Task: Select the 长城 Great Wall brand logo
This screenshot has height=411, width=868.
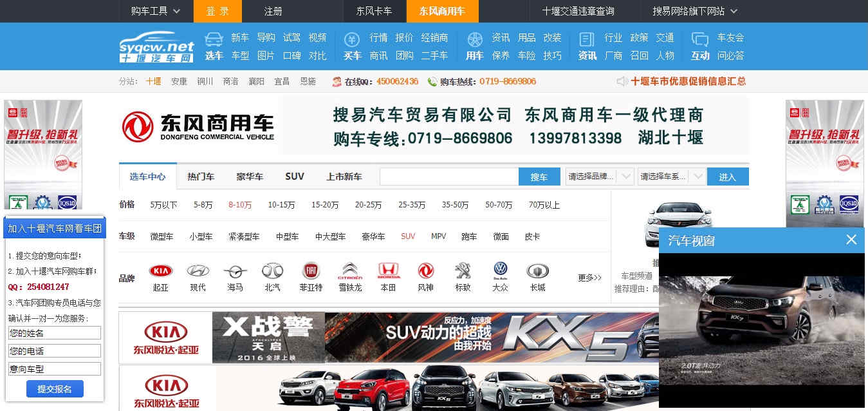Action: (x=538, y=272)
